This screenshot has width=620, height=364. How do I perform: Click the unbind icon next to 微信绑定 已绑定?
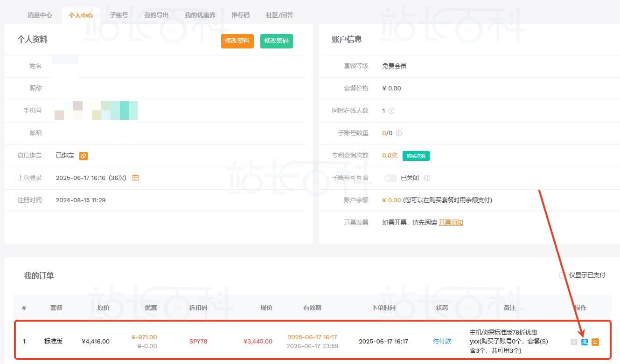83,155
